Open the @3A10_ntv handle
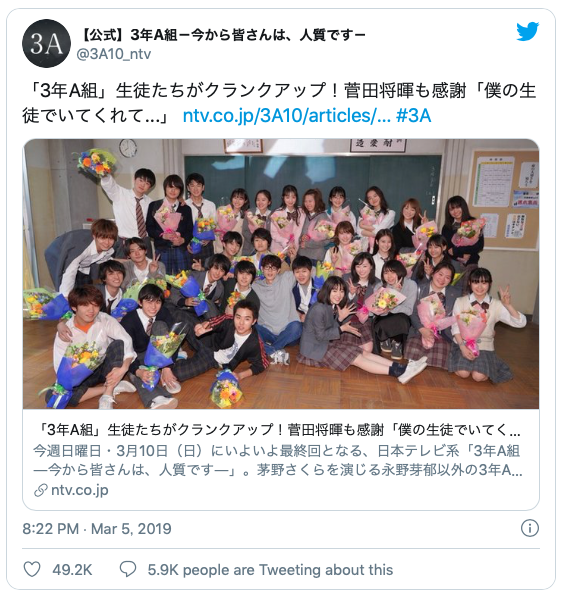The image size is (564, 601). point(114,54)
